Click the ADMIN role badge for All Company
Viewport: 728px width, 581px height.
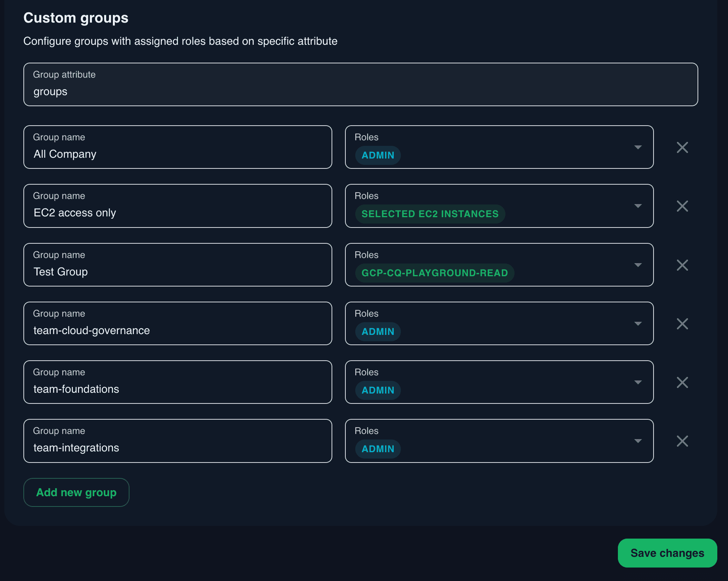377,155
